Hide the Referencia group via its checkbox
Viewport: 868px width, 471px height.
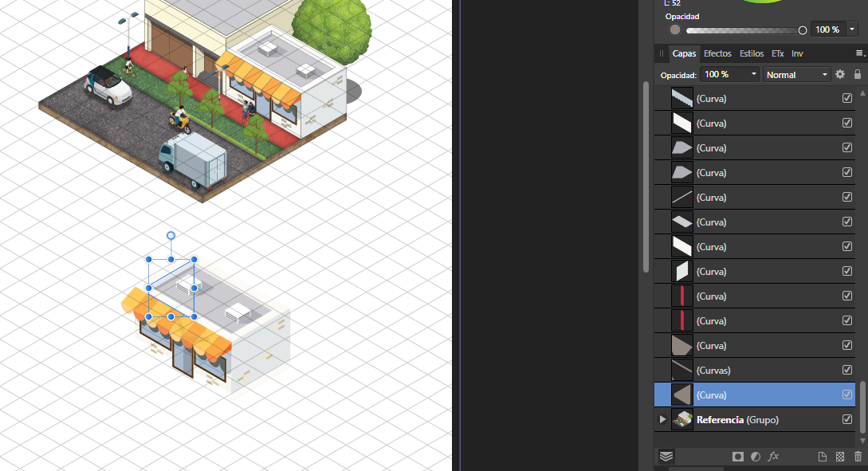(x=847, y=419)
